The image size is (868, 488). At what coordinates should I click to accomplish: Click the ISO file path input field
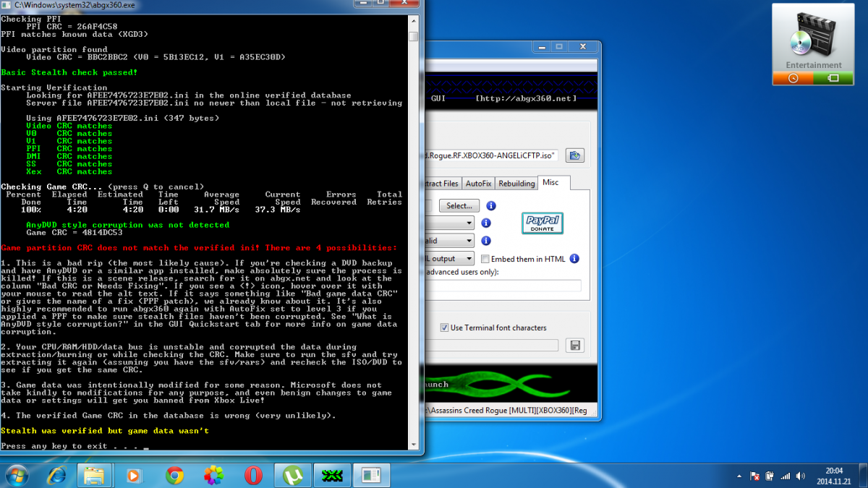492,155
